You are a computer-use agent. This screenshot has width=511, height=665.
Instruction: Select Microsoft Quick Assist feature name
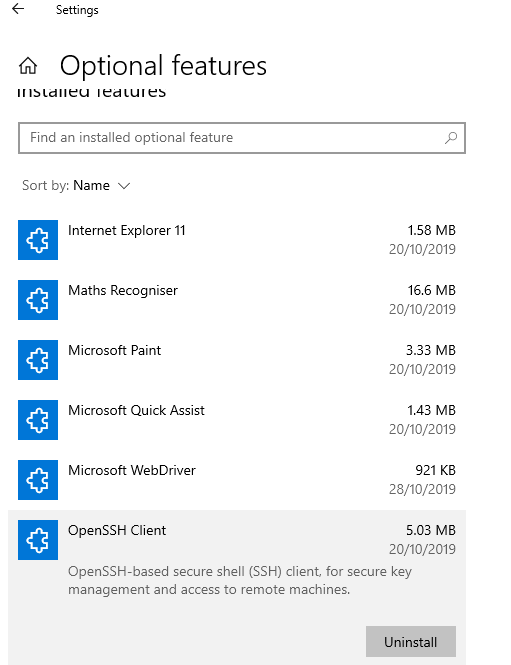click(x=137, y=411)
